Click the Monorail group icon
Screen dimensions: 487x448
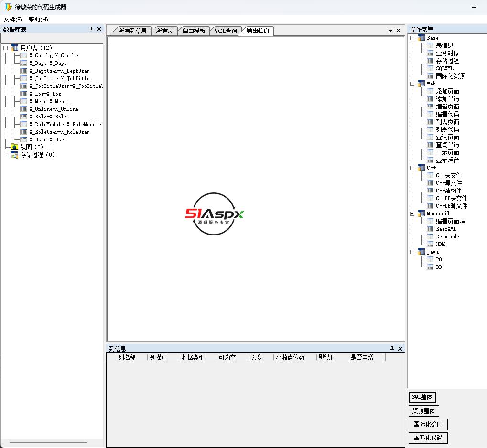(x=421, y=213)
